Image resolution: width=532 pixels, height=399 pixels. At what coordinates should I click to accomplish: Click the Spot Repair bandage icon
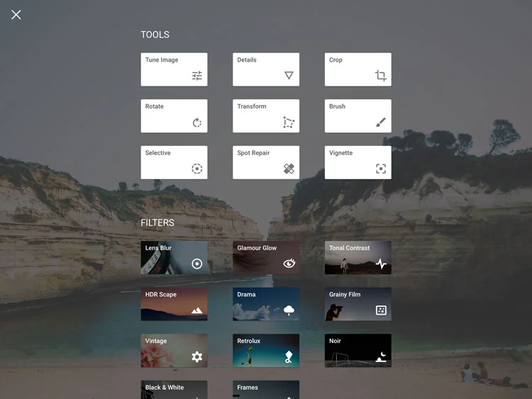click(289, 169)
